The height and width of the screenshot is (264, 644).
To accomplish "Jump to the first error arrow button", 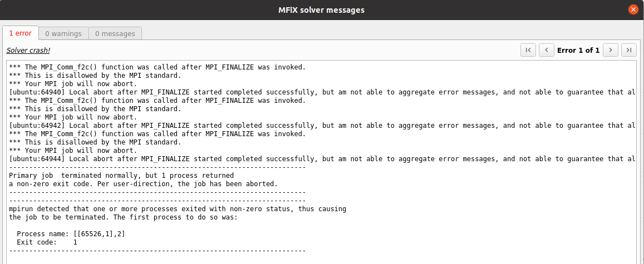I will pyautogui.click(x=528, y=50).
